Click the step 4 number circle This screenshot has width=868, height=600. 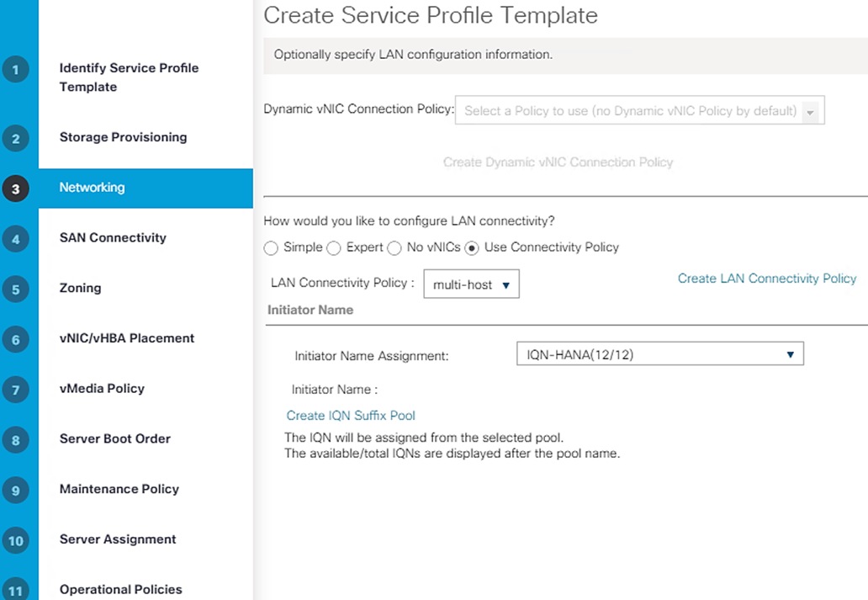coord(16,239)
